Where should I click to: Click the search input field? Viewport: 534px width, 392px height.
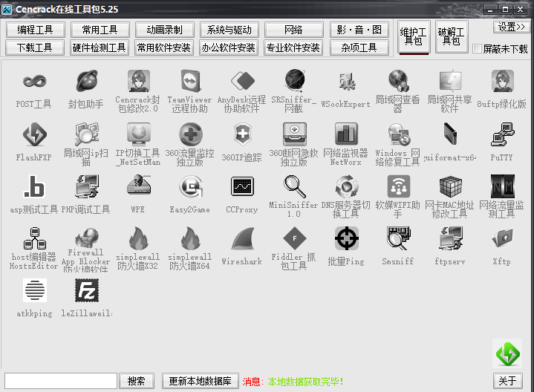point(61,381)
